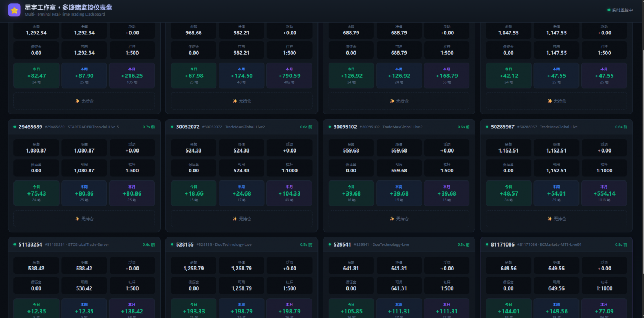
Task: Click the sparkle icon under the 今日 +82.47 card
Action: (77, 101)
